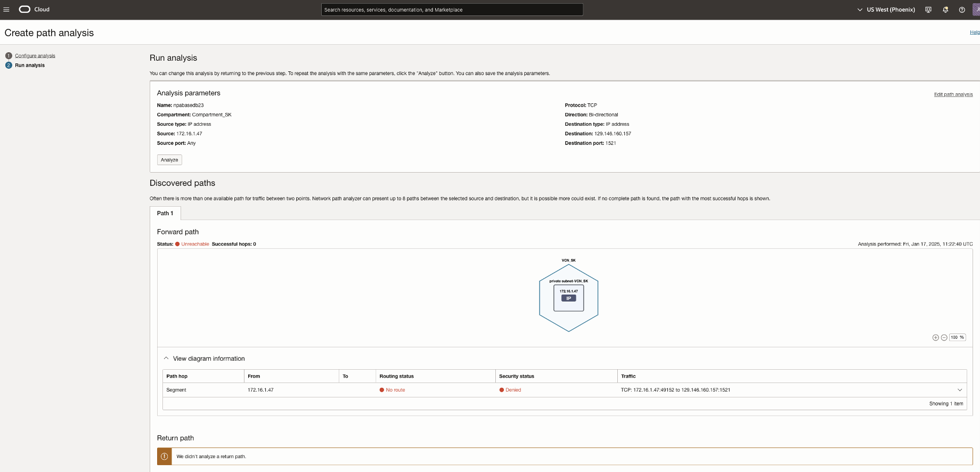Open the Edit path analysis link

point(953,94)
